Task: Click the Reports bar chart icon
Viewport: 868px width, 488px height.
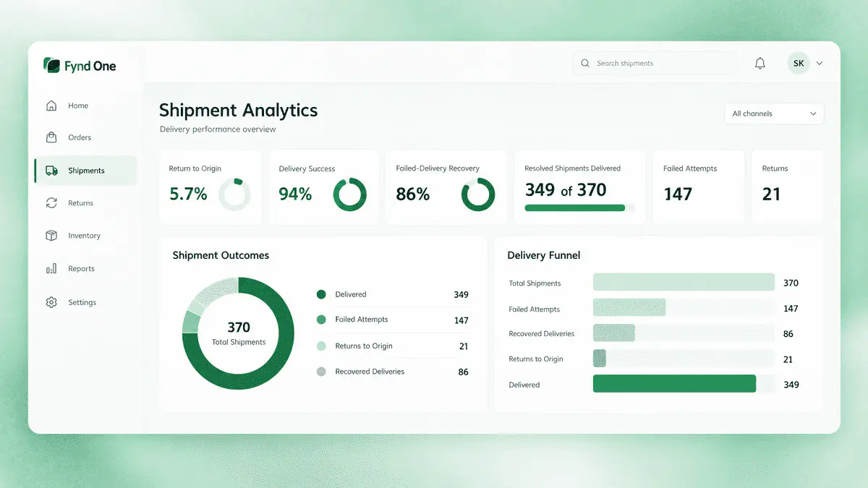Action: pos(51,269)
